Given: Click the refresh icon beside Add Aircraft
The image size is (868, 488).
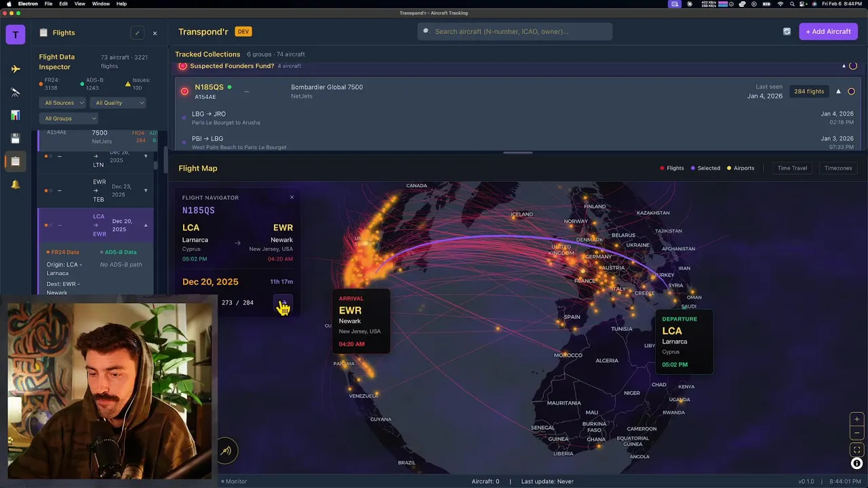Looking at the screenshot, I should pos(787,31).
